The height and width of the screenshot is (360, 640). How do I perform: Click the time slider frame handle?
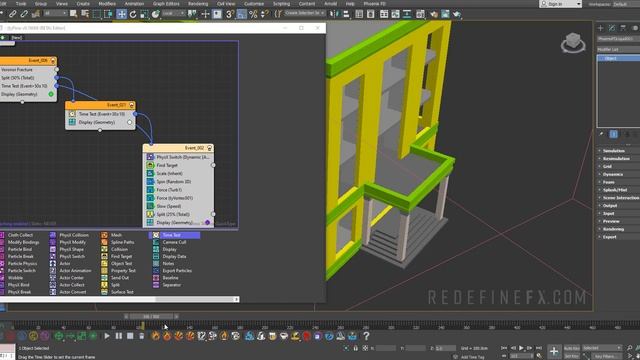(x=151, y=316)
